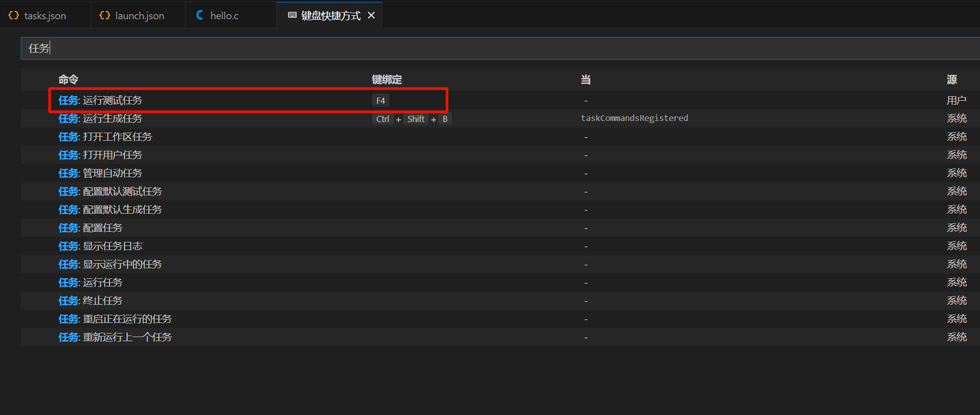Click the JSON braces icon on tasks.json
This screenshot has height=415, width=980.
pos(14,16)
